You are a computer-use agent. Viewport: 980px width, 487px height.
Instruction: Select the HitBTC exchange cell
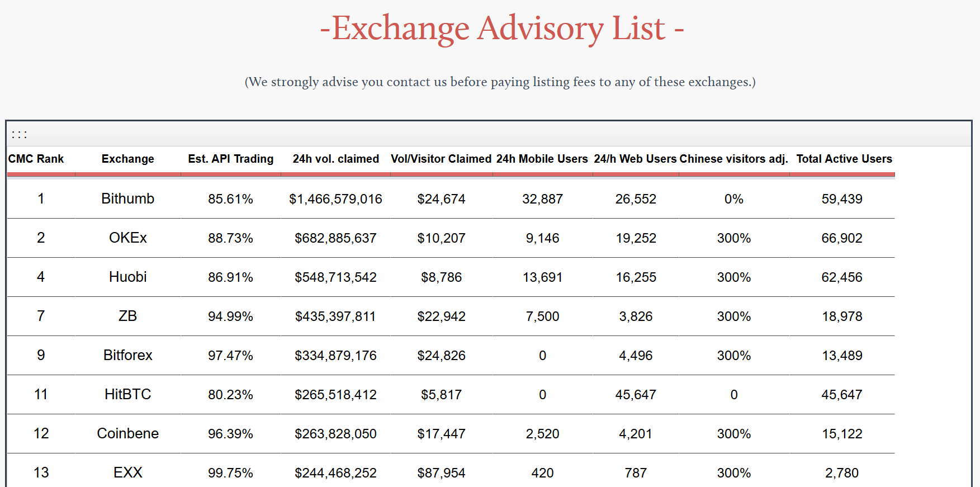pyautogui.click(x=127, y=395)
